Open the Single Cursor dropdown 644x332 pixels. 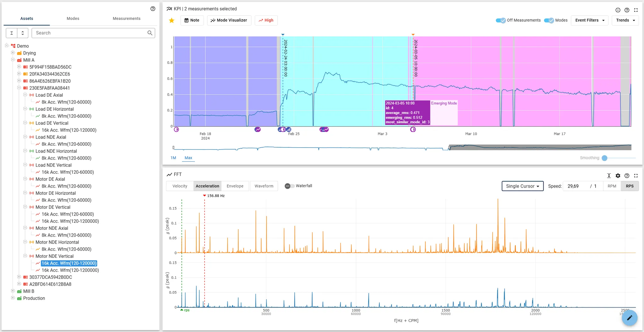(x=523, y=186)
